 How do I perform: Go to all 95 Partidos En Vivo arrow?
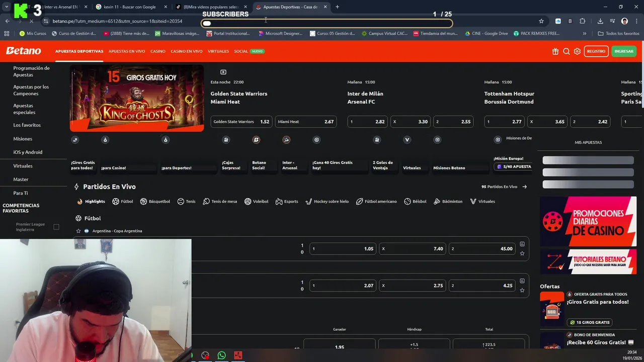tap(525, 187)
